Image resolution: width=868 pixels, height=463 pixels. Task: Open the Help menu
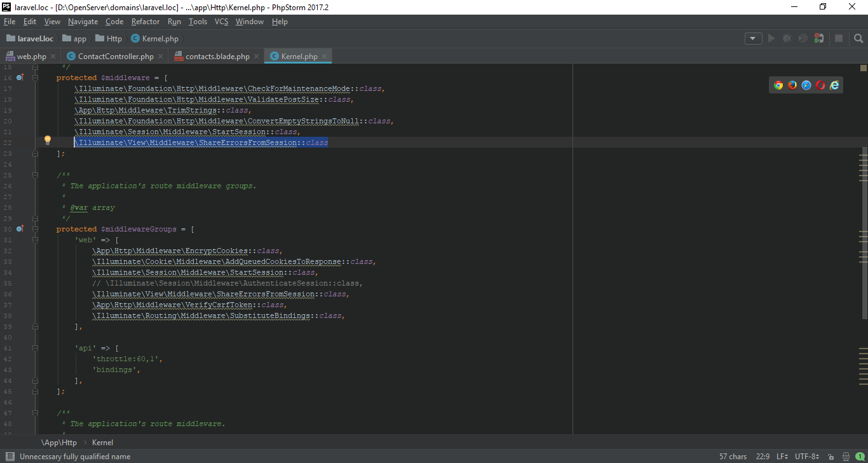pyautogui.click(x=280, y=22)
